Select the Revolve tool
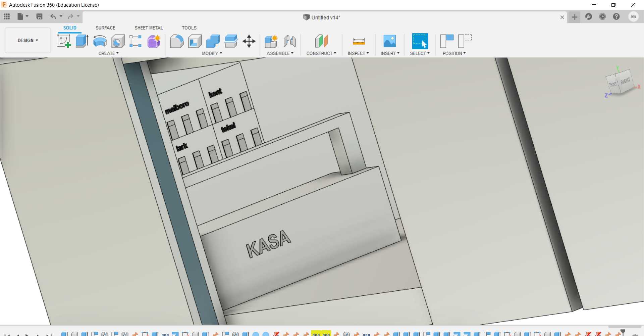Screen dimensions: 644x336 [100, 41]
